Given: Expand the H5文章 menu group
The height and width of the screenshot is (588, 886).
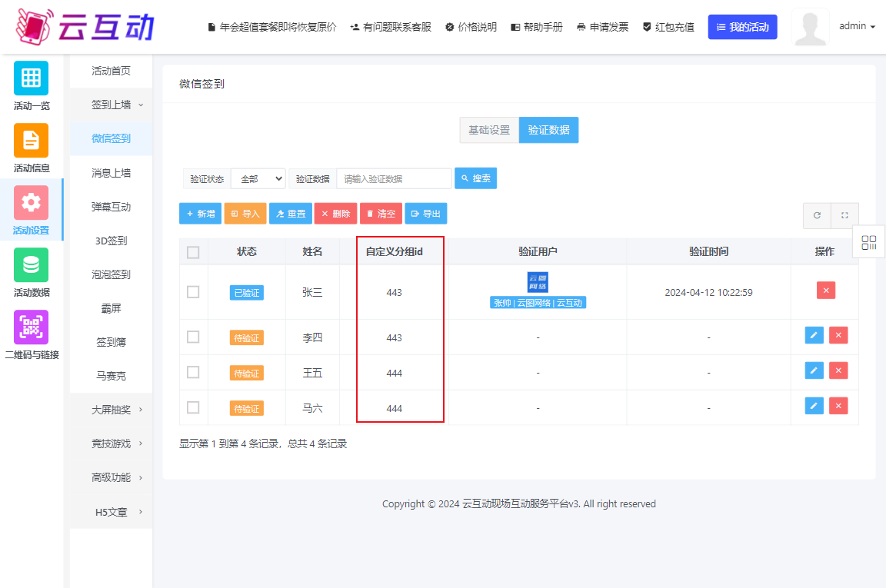Looking at the screenshot, I should tap(110, 510).
